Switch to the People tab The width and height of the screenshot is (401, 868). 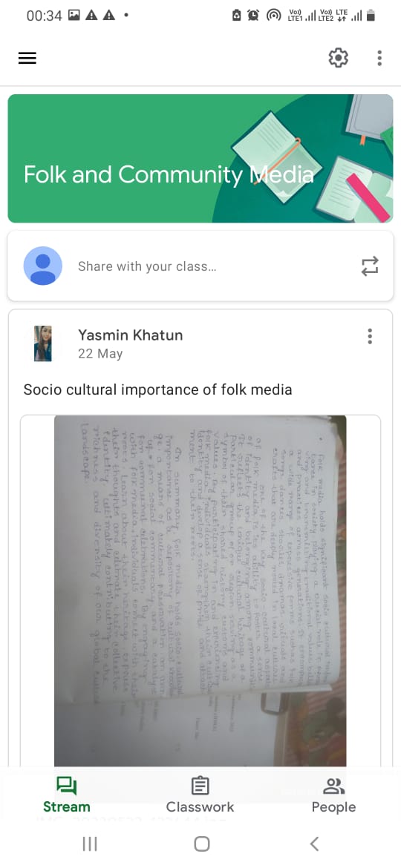click(x=333, y=795)
